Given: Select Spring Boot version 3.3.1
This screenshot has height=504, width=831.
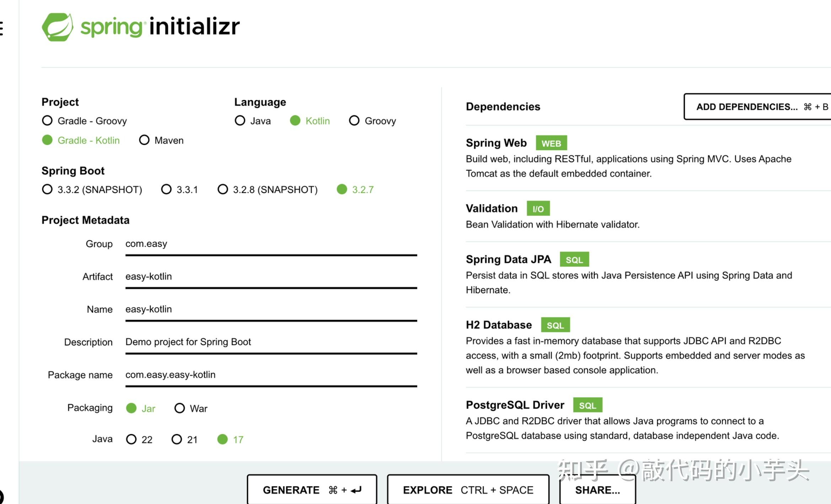Looking at the screenshot, I should tap(166, 189).
